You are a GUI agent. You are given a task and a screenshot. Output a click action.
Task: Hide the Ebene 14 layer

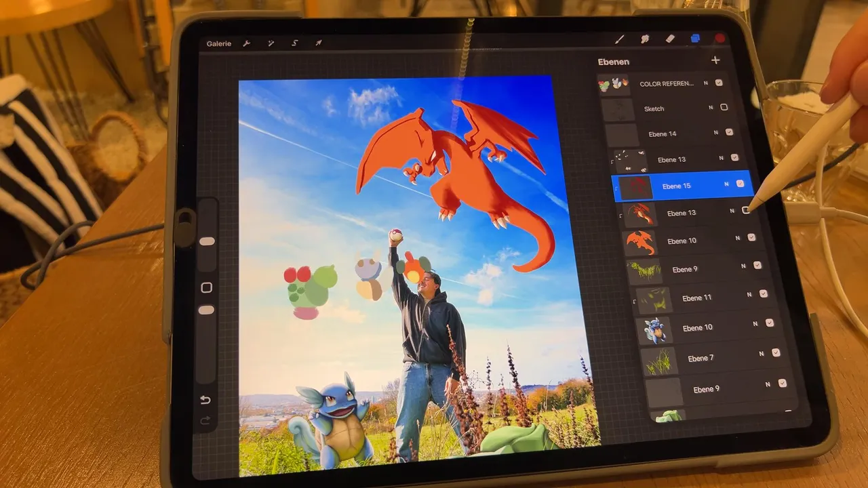point(729,132)
